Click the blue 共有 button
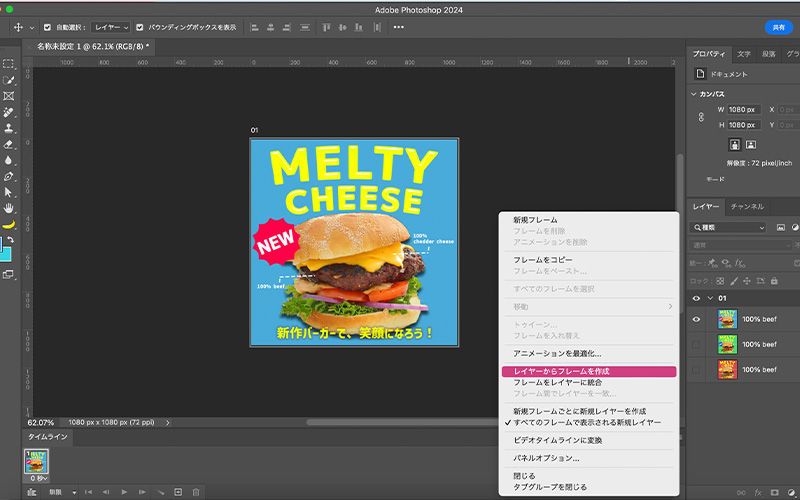Screen dimensions: 800x500 pos(778,27)
